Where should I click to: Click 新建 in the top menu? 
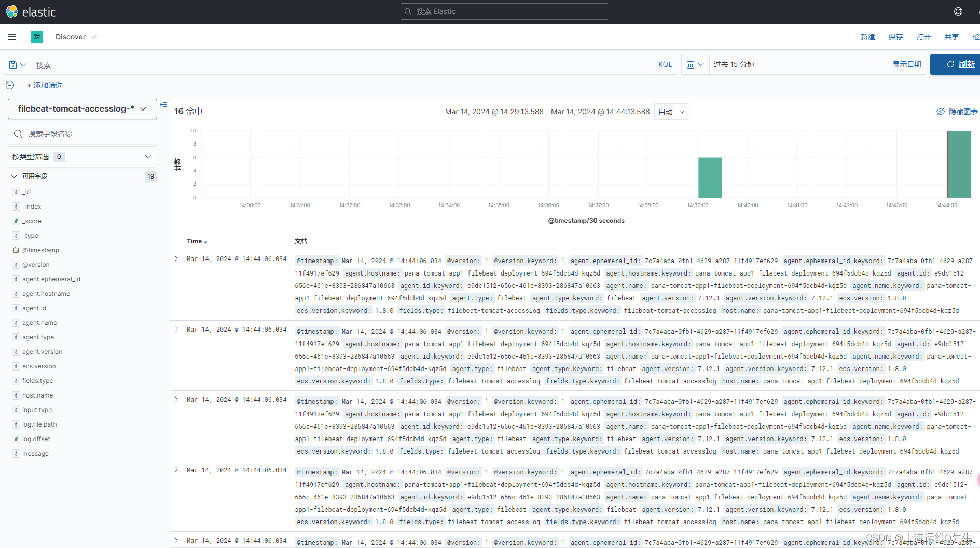867,37
